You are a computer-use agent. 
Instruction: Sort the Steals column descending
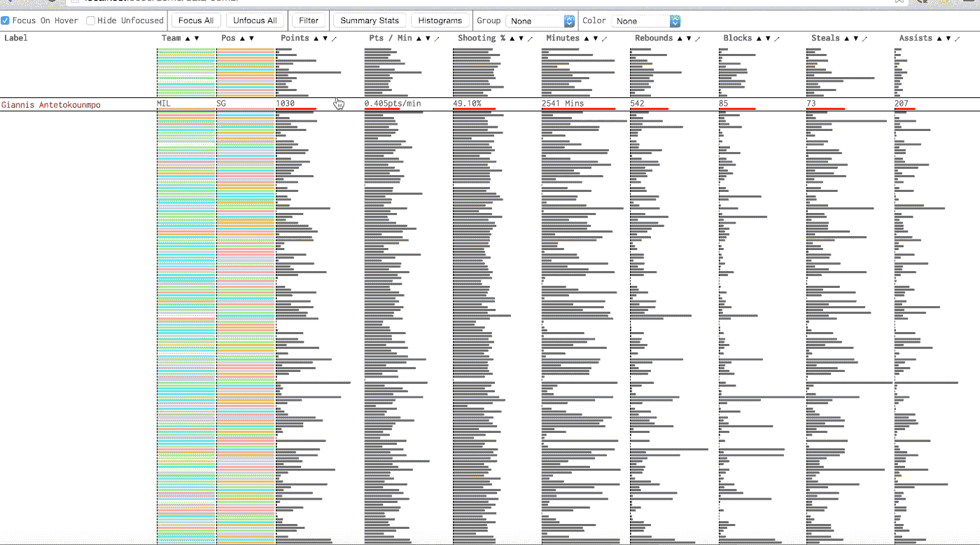click(855, 38)
